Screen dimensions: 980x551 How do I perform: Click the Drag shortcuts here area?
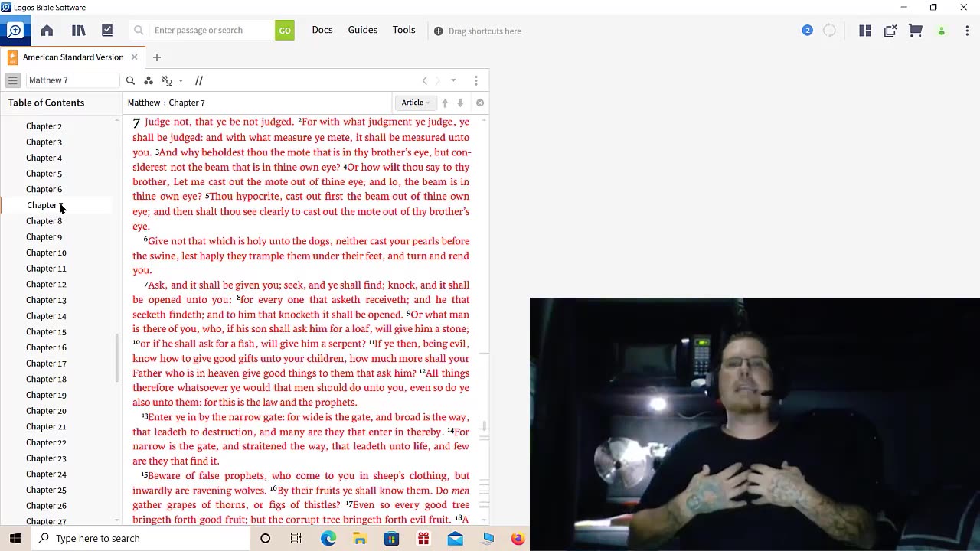tap(478, 31)
